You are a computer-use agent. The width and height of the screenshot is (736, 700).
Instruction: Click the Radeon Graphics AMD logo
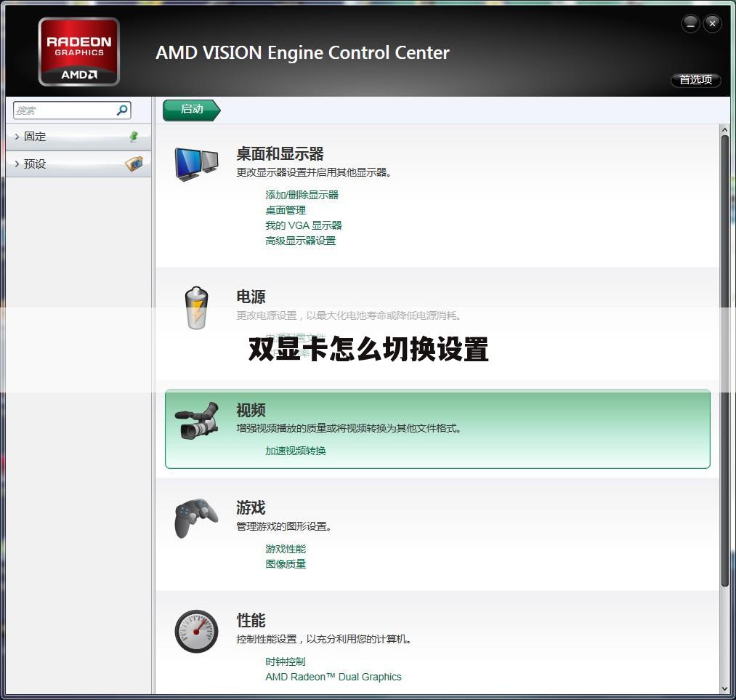coord(79,52)
